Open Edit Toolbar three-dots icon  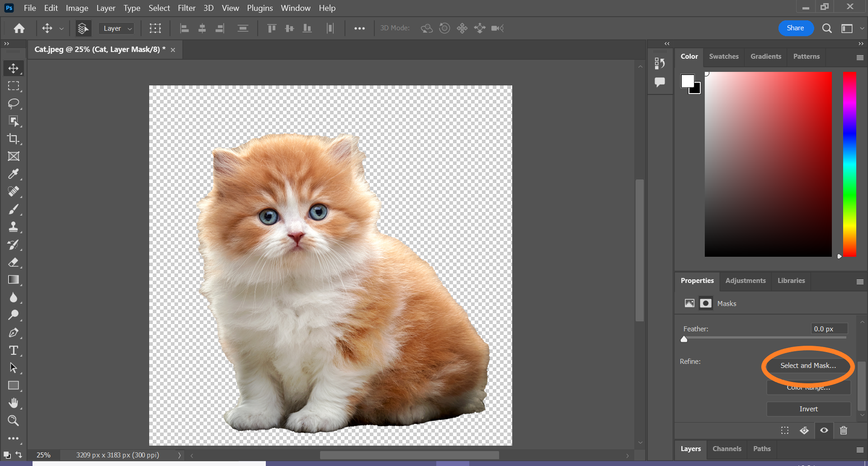14,438
